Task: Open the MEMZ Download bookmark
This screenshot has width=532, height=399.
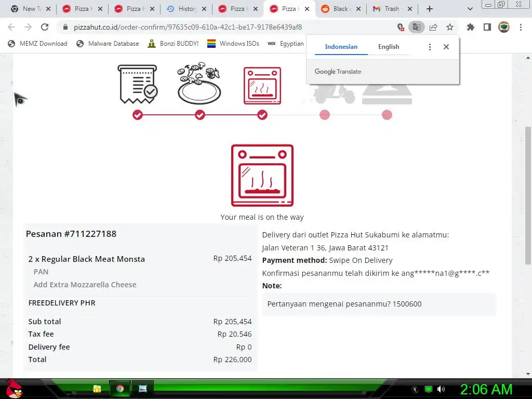Action: pyautogui.click(x=37, y=44)
